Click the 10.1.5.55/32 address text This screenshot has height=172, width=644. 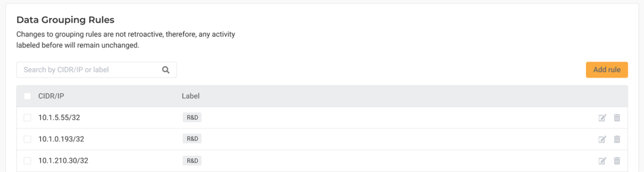tap(59, 118)
